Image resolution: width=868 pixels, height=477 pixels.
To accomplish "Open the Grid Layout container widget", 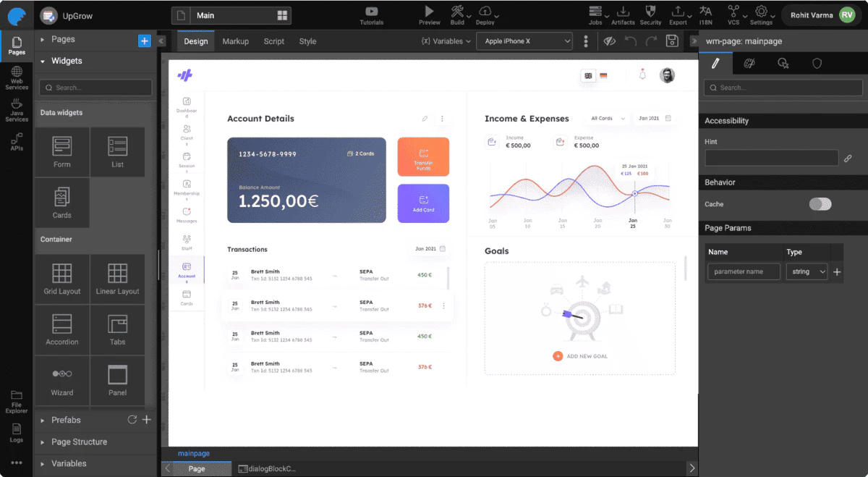I will click(x=61, y=279).
